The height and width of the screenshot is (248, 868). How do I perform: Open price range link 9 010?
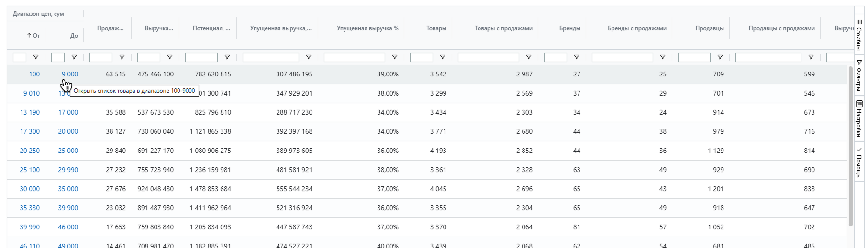pyautogui.click(x=32, y=93)
